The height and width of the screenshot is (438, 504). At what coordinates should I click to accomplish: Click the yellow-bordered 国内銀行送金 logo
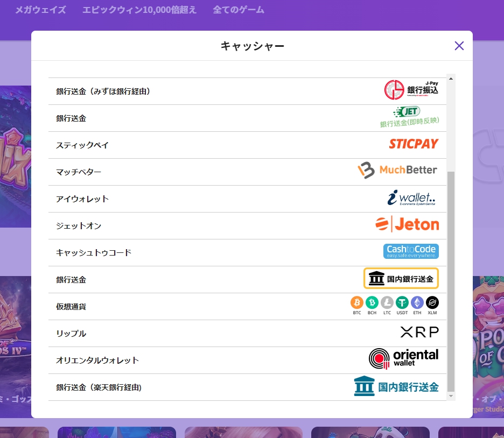(401, 278)
